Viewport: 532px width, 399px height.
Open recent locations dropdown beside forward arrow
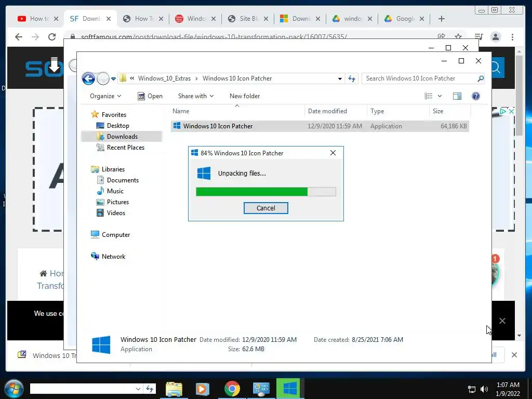pyautogui.click(x=113, y=79)
